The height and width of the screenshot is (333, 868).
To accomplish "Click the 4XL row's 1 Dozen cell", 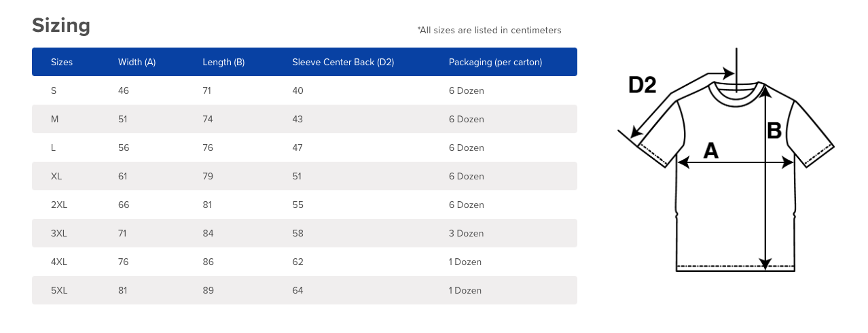I will tap(465, 262).
